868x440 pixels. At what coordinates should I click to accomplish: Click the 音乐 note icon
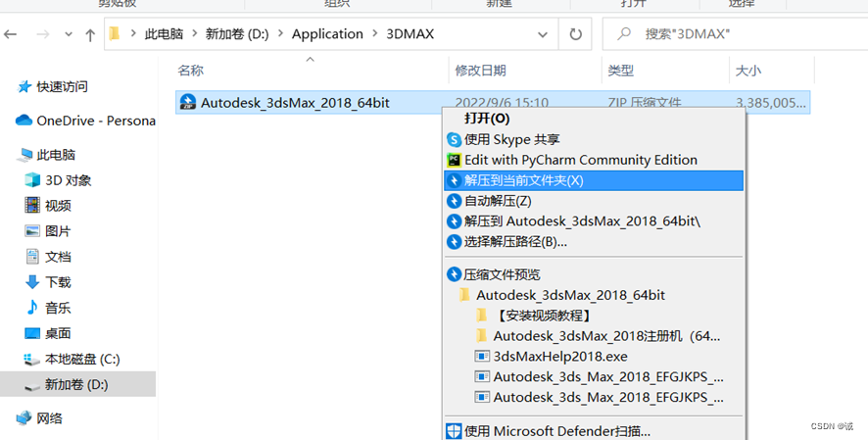(32, 307)
